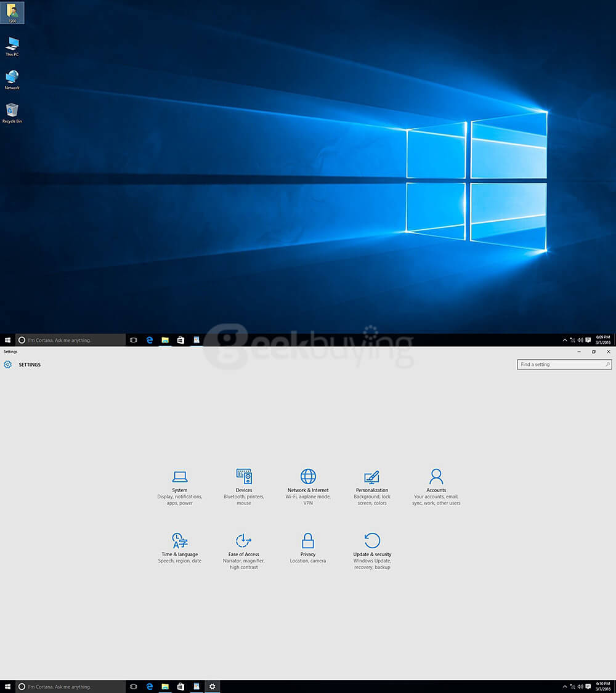
Task: Open Task View on the taskbar below Settings
Action: click(x=134, y=686)
